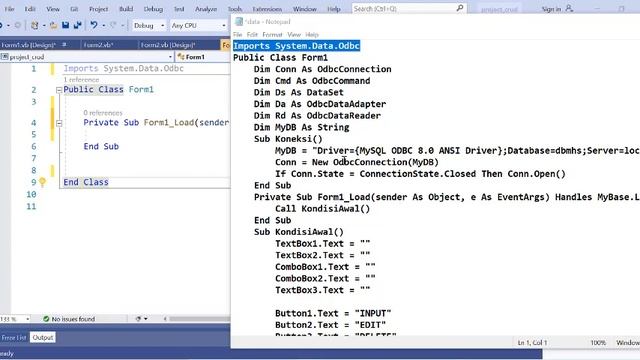
Task: Click New Project icon in Visual Studio toolbar
Action: (35, 25)
